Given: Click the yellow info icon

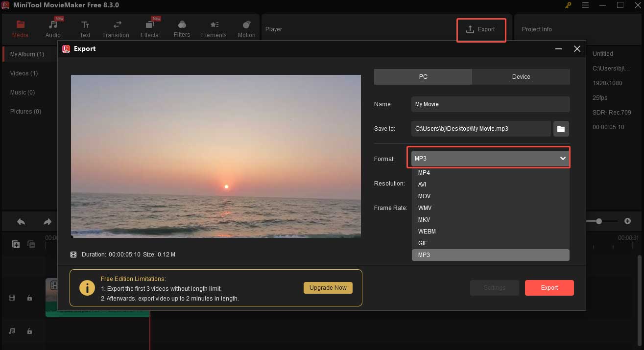Looking at the screenshot, I should pyautogui.click(x=87, y=288).
